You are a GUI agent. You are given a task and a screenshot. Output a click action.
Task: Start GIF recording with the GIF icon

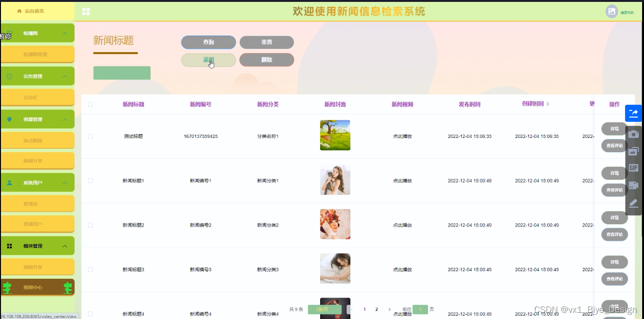pyautogui.click(x=634, y=168)
